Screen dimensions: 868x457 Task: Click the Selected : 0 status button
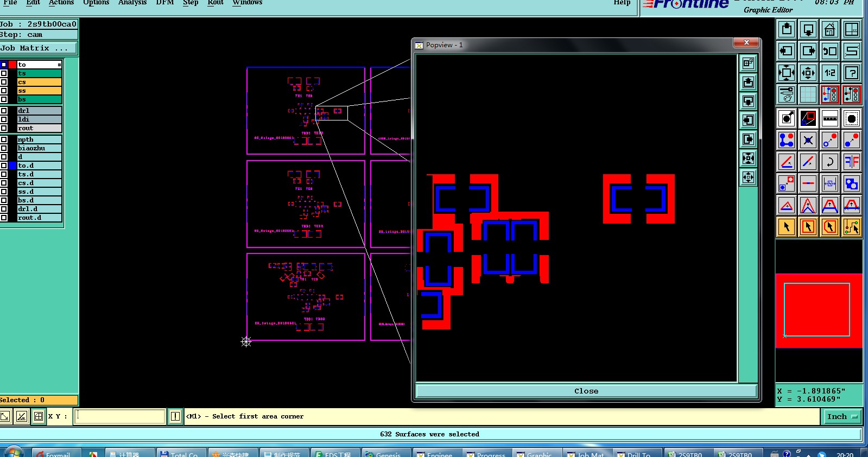pyautogui.click(x=39, y=400)
